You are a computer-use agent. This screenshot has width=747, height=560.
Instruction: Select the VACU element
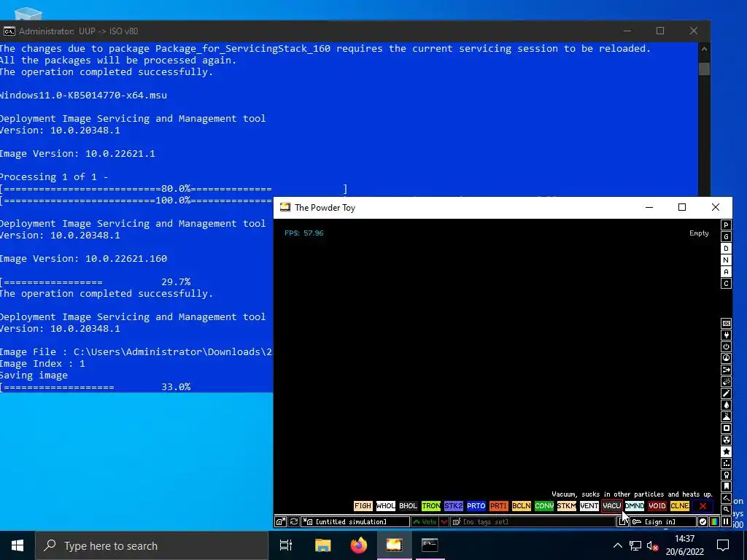(x=612, y=506)
